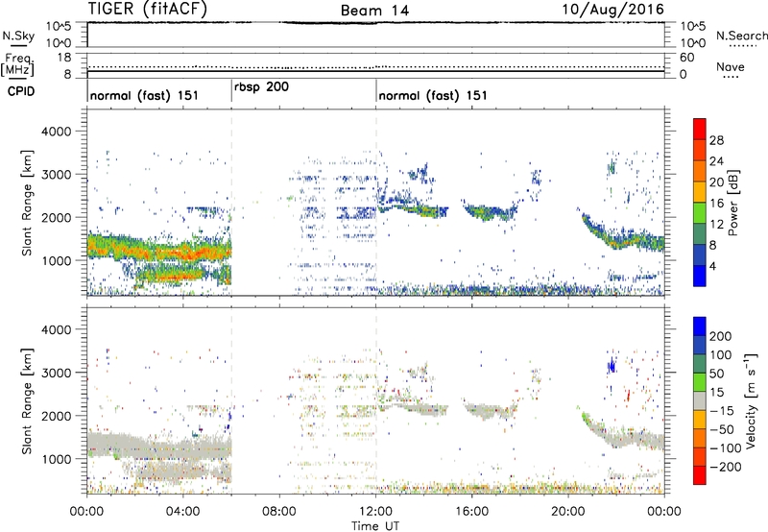Select the N.Search legend label

(x=741, y=36)
